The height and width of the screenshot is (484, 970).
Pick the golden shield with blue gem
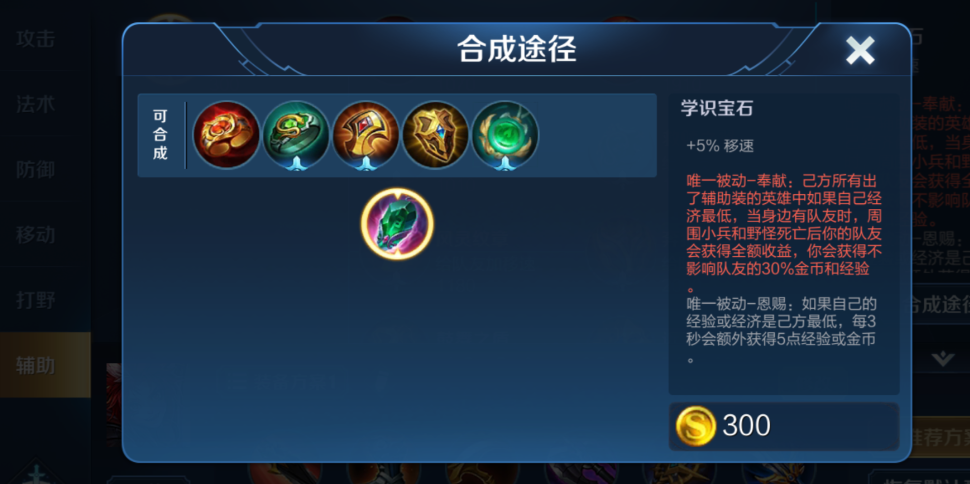(436, 134)
